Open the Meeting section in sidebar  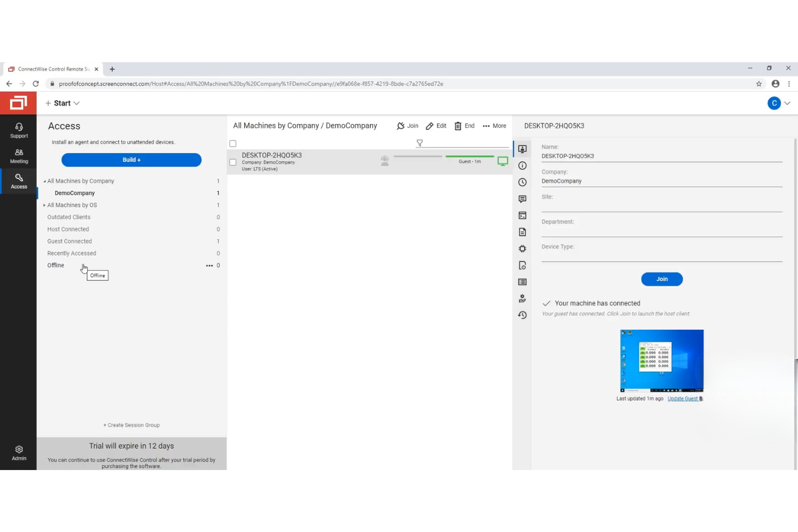click(x=19, y=156)
